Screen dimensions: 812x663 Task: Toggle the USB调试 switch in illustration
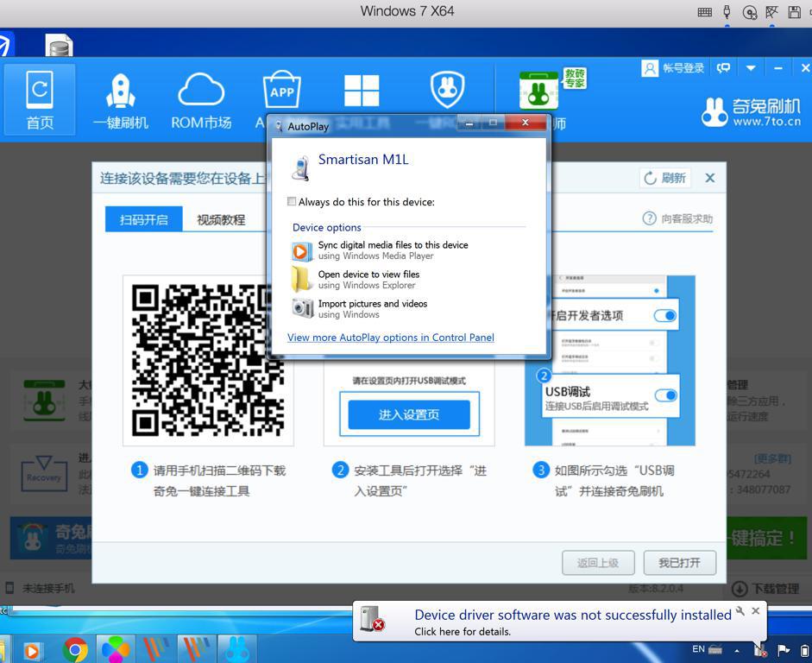coord(666,395)
